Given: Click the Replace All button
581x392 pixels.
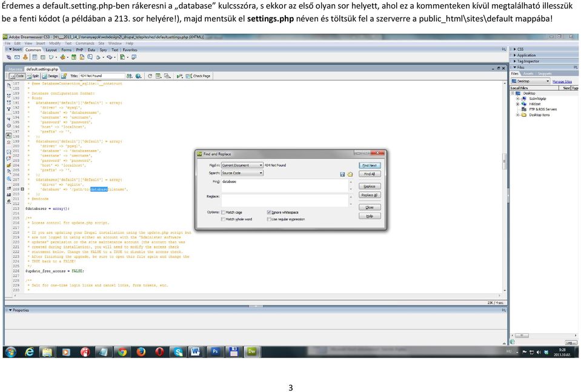Looking at the screenshot, I should pyautogui.click(x=370, y=195).
